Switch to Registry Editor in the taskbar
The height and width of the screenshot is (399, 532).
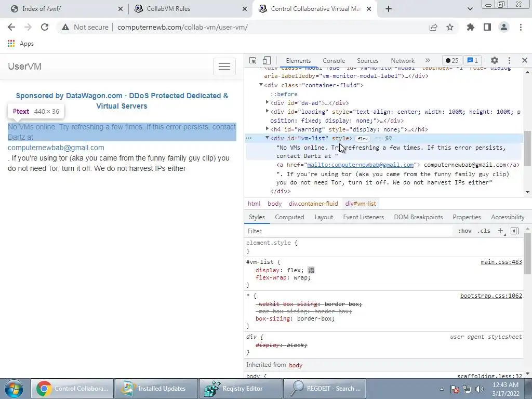coord(241,389)
